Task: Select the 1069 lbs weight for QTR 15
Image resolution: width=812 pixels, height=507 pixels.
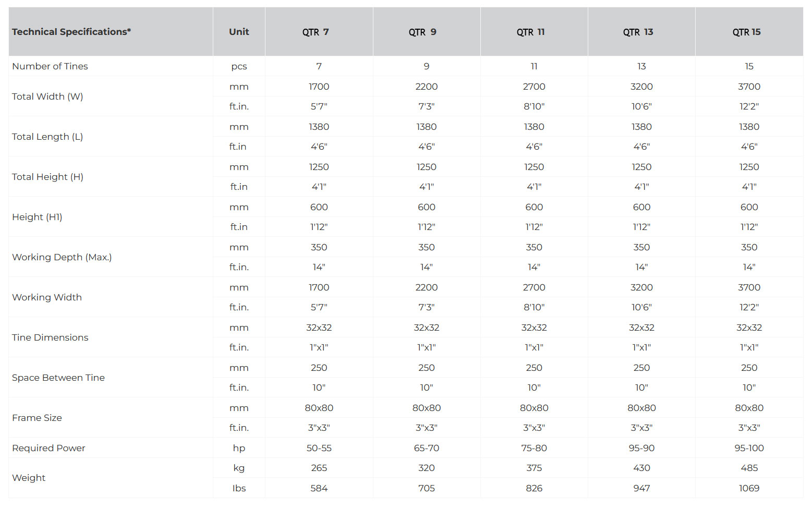Action: click(749, 488)
